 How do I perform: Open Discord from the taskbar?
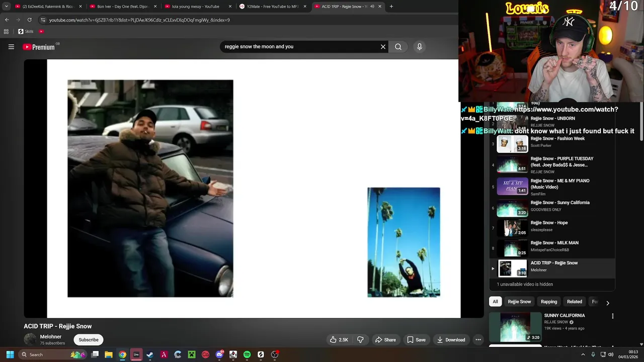coord(219,354)
